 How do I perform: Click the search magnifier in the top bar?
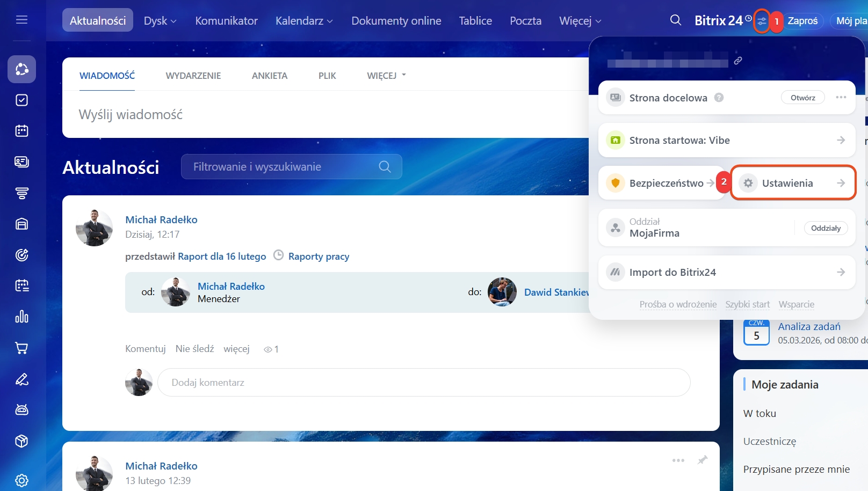click(676, 20)
